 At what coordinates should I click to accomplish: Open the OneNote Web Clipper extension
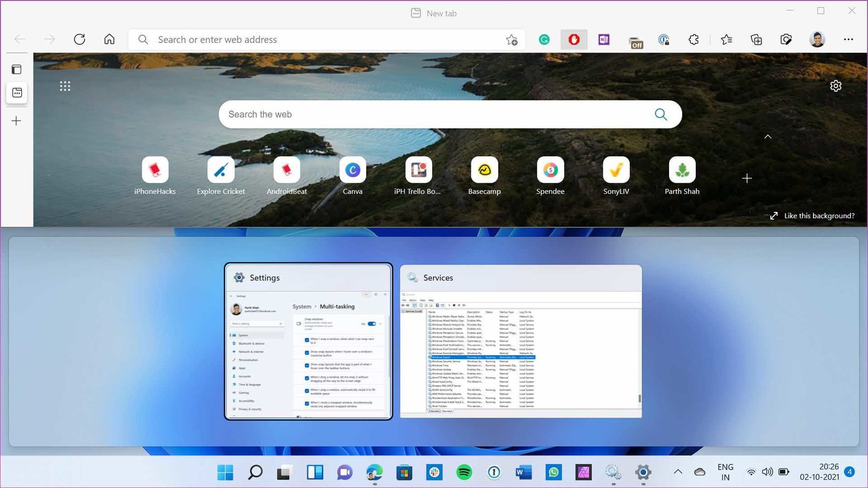tap(604, 39)
